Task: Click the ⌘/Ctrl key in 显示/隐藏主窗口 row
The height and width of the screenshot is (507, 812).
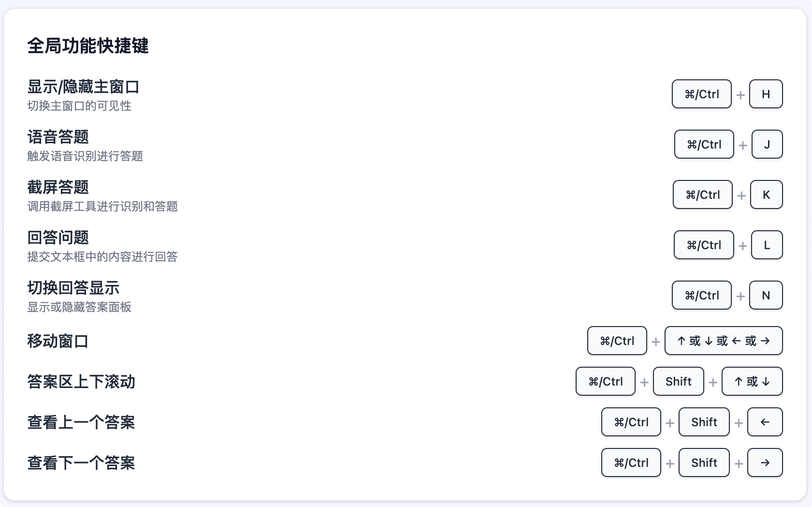Action: click(701, 94)
